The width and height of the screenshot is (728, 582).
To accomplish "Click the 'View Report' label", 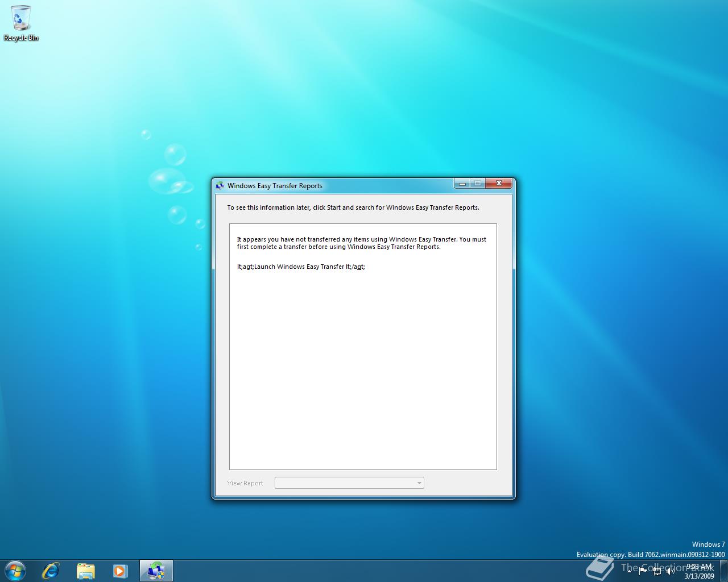I will coord(245,483).
